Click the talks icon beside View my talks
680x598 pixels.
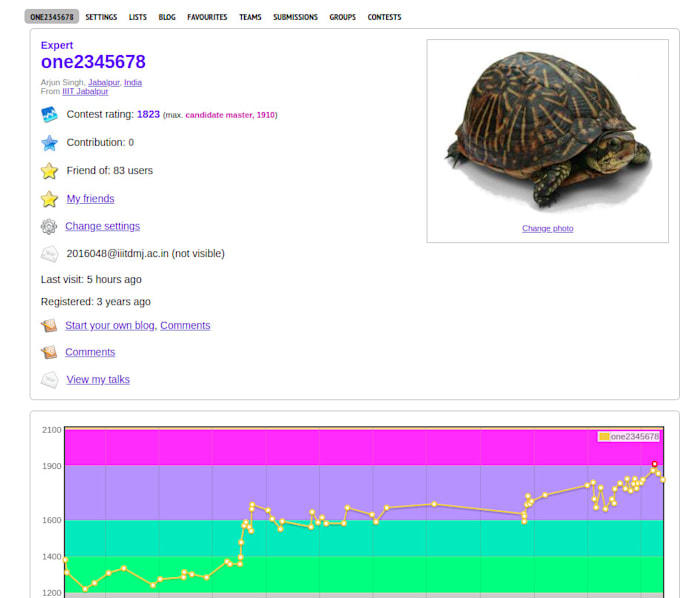[x=49, y=380]
